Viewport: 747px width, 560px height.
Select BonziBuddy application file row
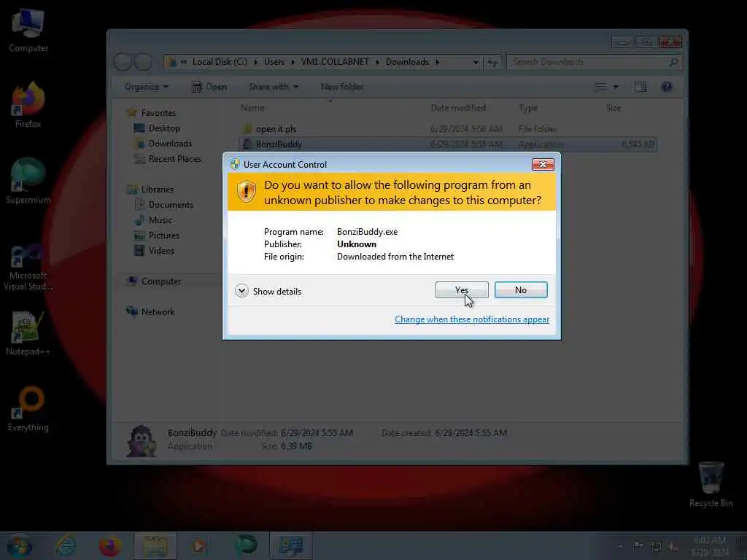click(447, 144)
